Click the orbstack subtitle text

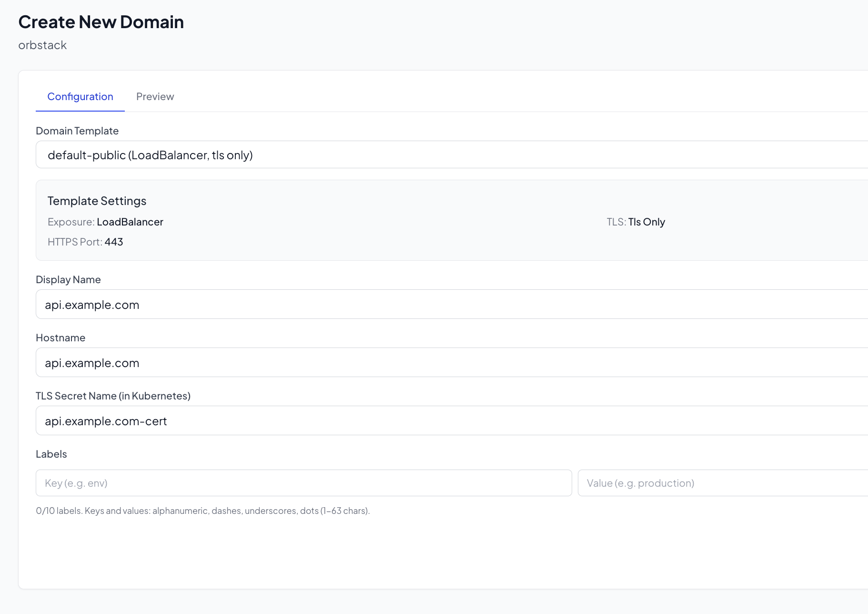click(x=42, y=45)
